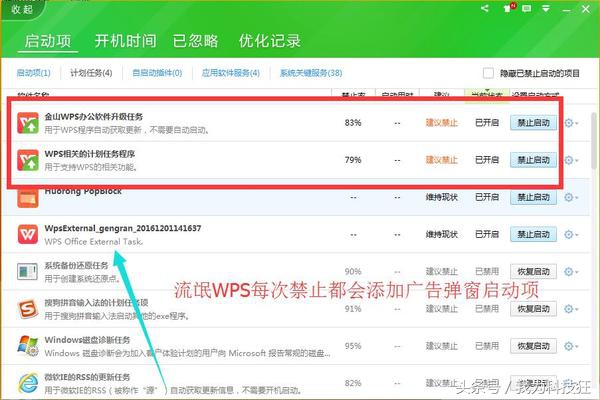600x400 pixels.
Task: Switch to 优化记录 tab
Action: 270,41
